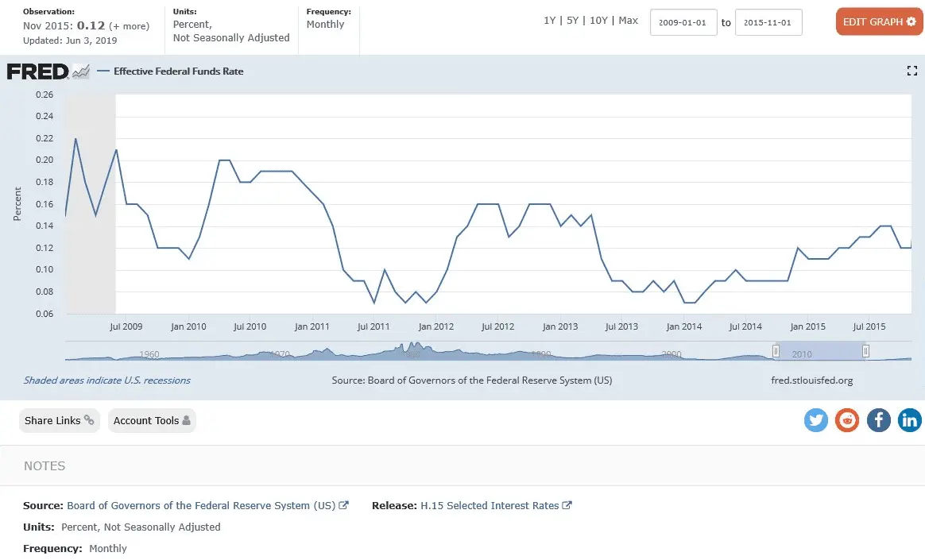
Task: Open the Share Links dropdown
Action: click(x=59, y=420)
